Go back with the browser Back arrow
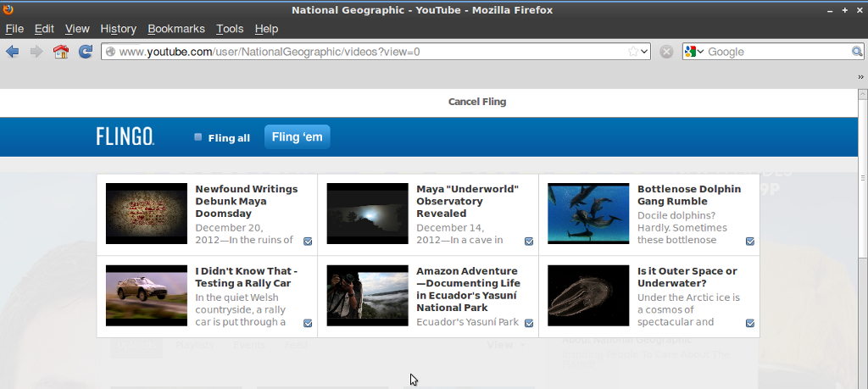The image size is (868, 389). click(12, 52)
